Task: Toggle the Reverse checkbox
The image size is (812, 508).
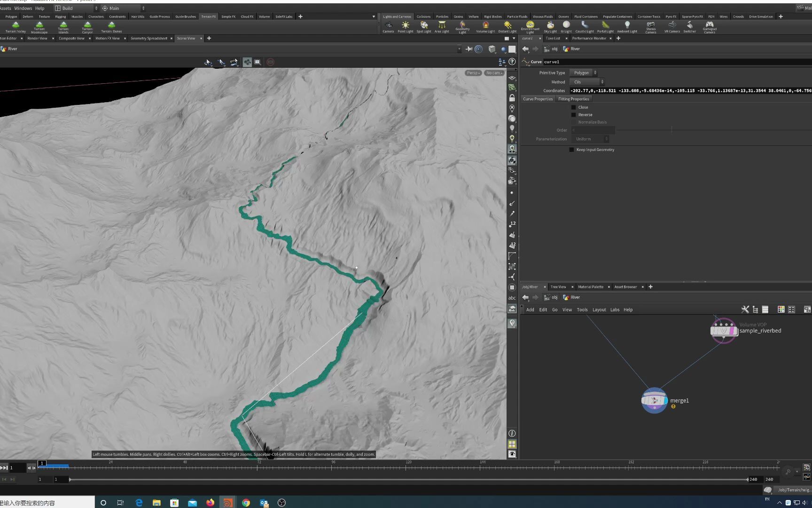Action: [573, 115]
